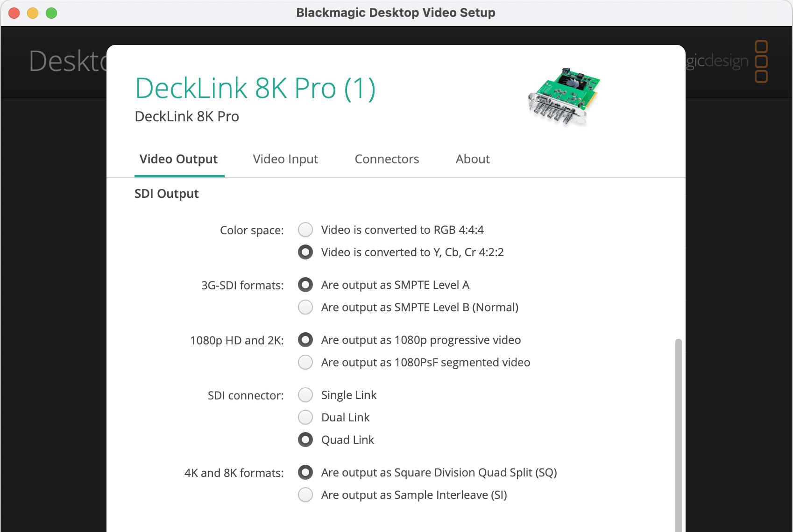The image size is (793, 532).
Task: Switch to the Video Output tab
Action: [x=178, y=159]
